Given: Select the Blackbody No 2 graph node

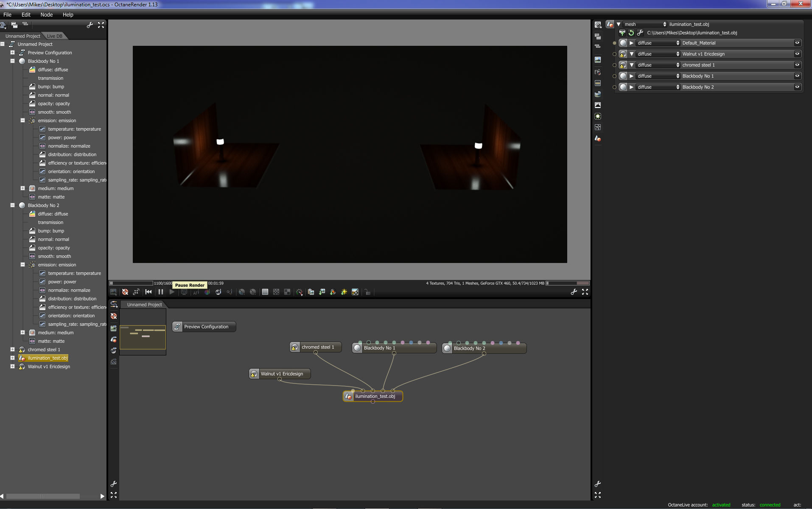Looking at the screenshot, I should [484, 348].
